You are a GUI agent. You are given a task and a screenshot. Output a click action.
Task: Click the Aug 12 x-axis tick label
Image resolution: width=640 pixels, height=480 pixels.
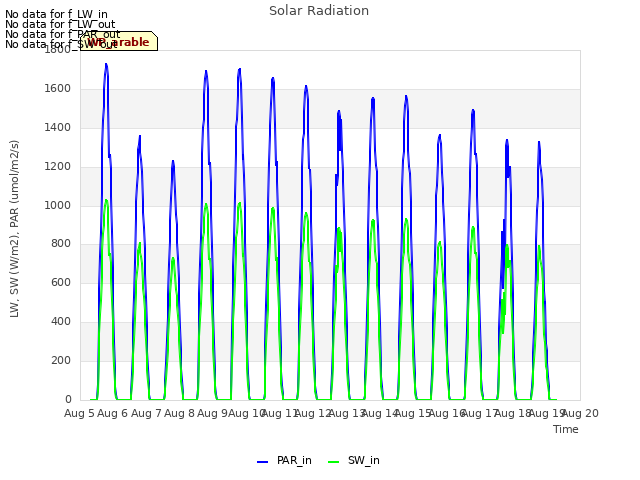tap(313, 413)
